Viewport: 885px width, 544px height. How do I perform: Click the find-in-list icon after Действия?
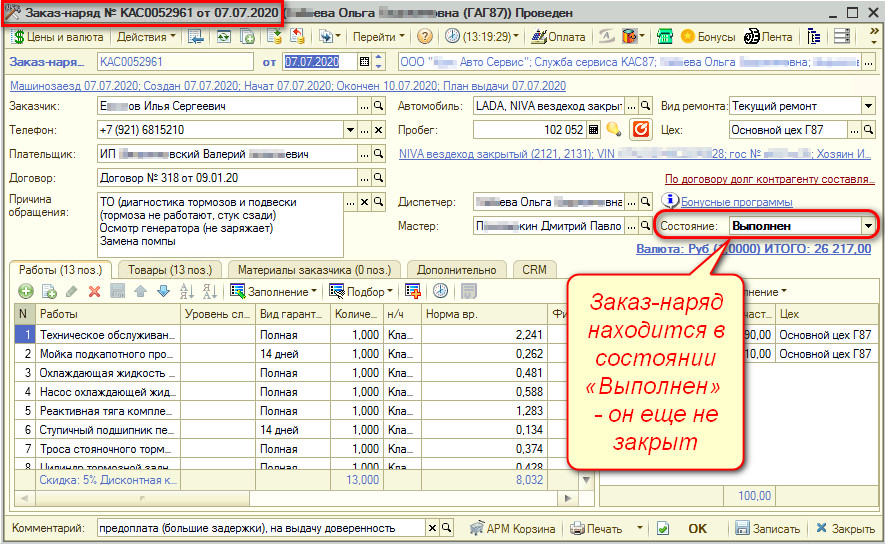click(196, 37)
